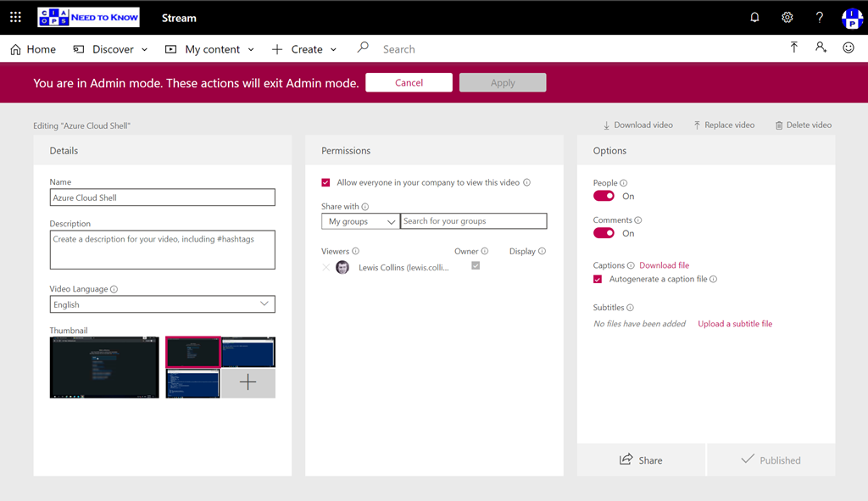Screen dimensions: 868x501
Task: Open the My groups share dropdown
Action: click(359, 221)
